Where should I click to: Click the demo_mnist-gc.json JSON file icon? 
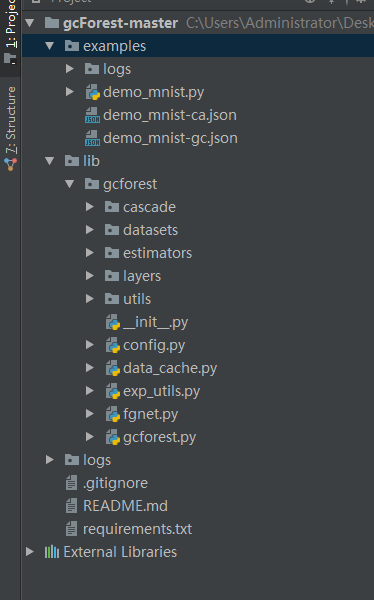(x=92, y=138)
